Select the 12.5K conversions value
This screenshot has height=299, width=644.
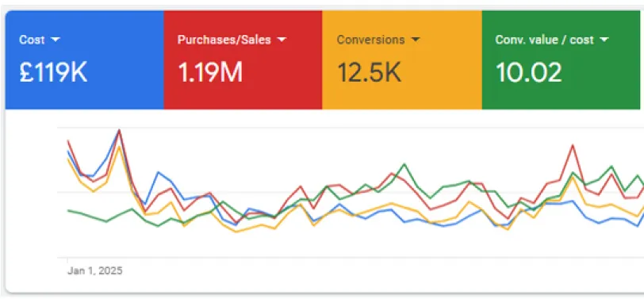369,72
